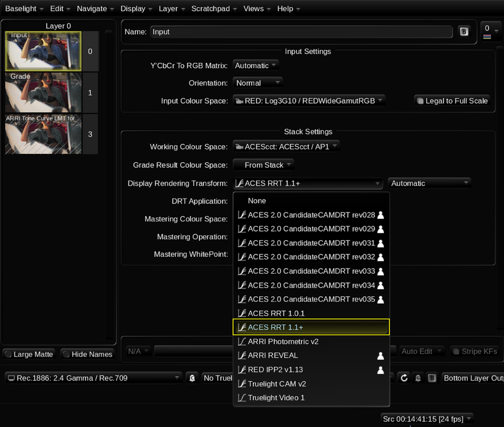Click the empty field beside the N/A dropdown

[194, 351]
